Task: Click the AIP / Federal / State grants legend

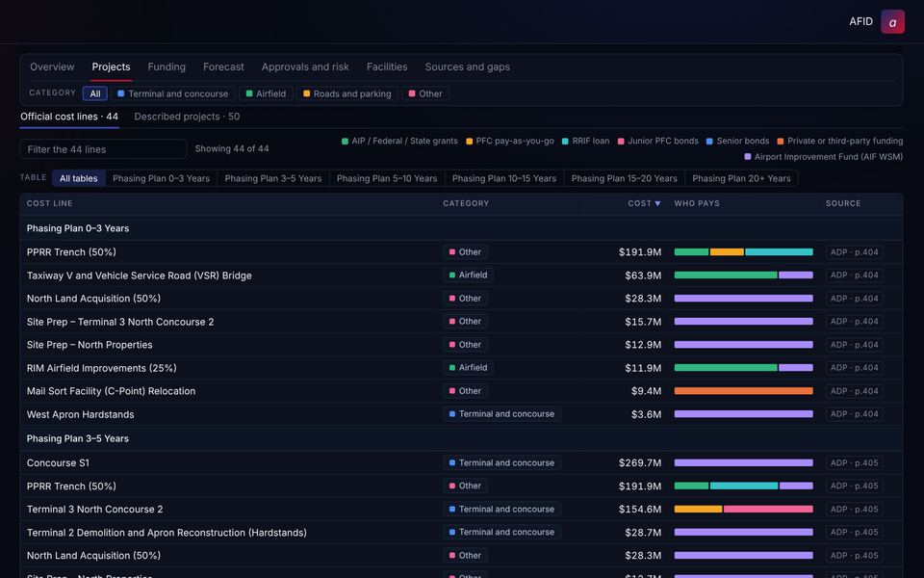Action: click(399, 141)
